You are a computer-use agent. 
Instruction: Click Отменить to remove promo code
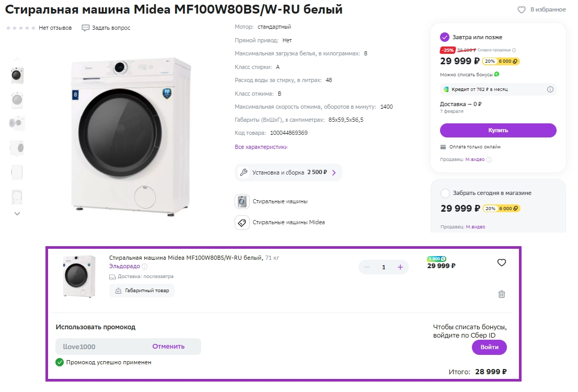coord(168,347)
